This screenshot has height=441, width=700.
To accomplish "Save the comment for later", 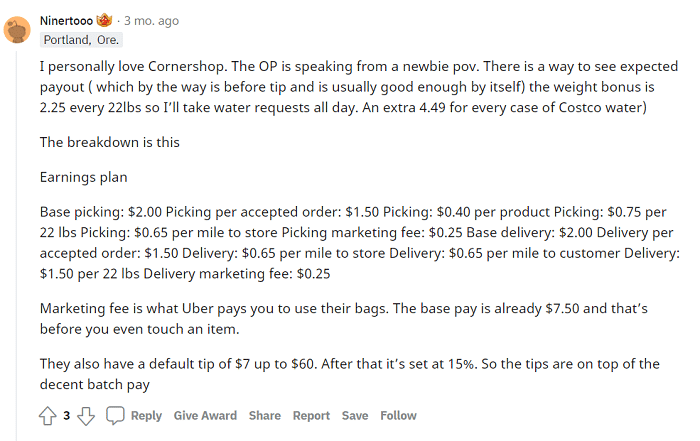I will [x=355, y=416].
